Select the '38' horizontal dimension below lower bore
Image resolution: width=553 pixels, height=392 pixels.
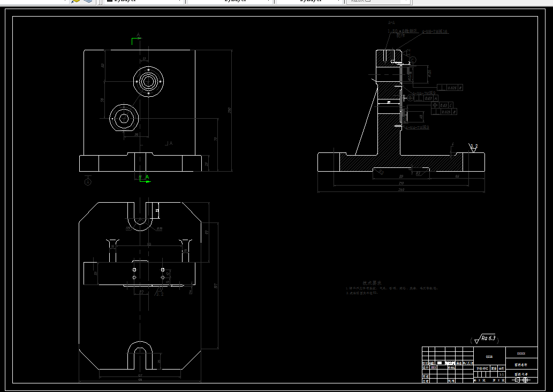click(136, 135)
